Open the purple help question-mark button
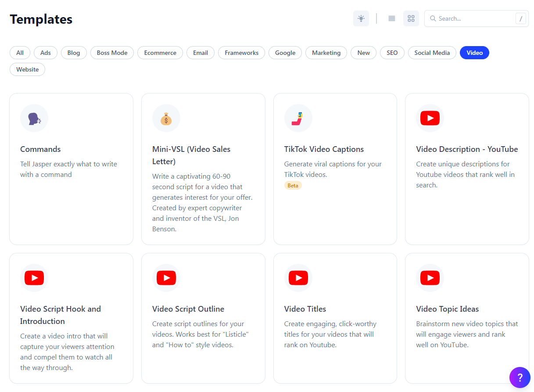 pyautogui.click(x=520, y=378)
